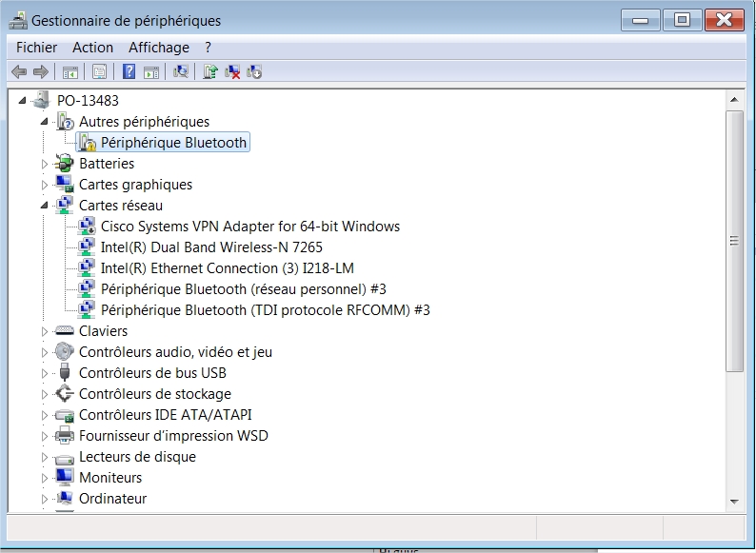Expand Contrôleurs de stockage node
Image resolution: width=756 pixels, height=553 pixels.
[45, 394]
